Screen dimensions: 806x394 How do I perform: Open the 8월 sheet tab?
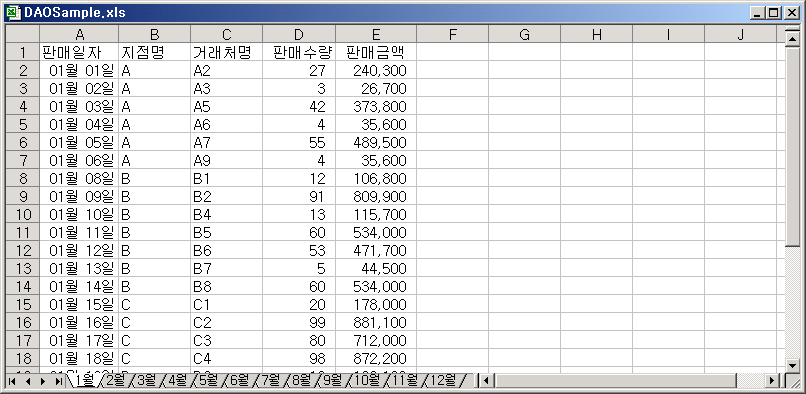point(301,380)
